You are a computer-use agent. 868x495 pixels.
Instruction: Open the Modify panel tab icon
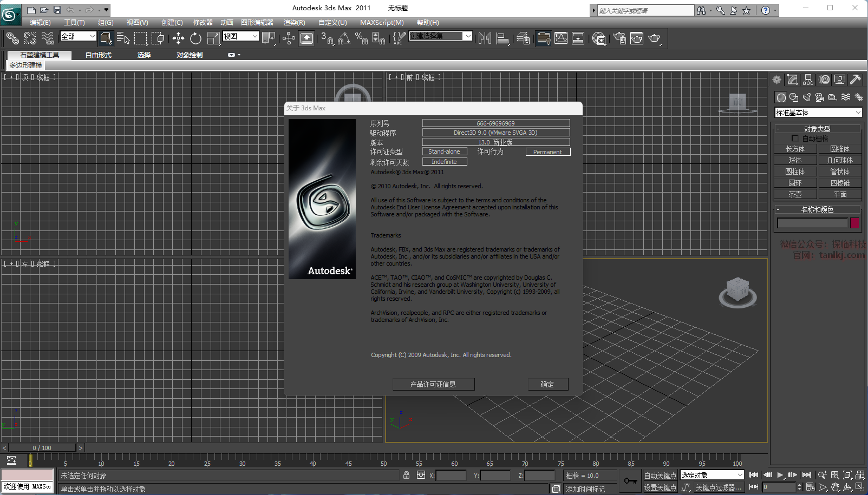tap(792, 80)
